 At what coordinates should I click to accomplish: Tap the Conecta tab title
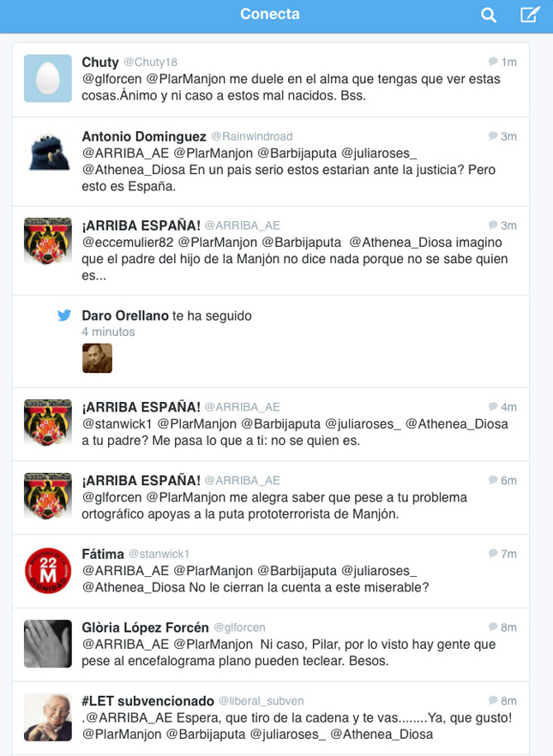pyautogui.click(x=270, y=14)
